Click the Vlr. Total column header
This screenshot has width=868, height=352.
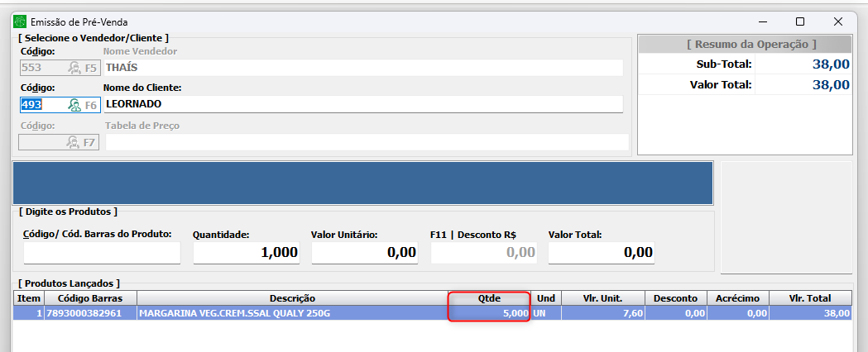tap(810, 297)
